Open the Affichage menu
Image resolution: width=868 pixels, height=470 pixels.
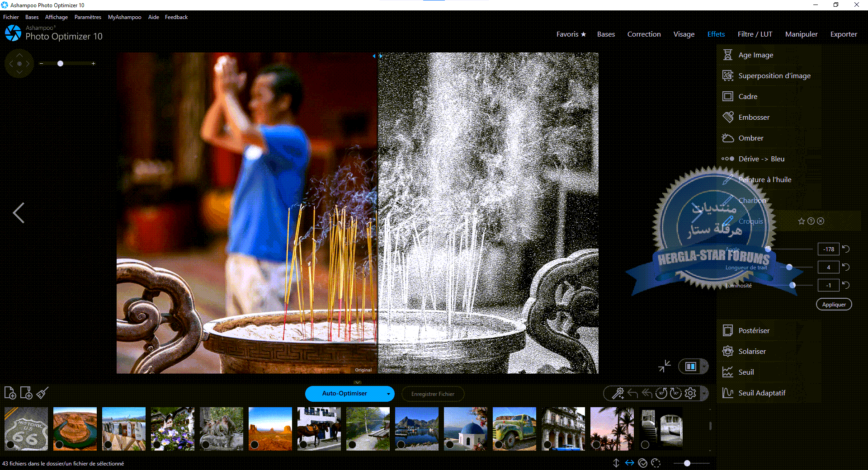[57, 17]
